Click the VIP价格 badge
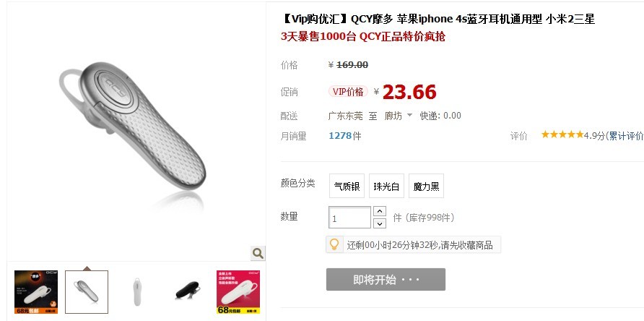 click(348, 91)
